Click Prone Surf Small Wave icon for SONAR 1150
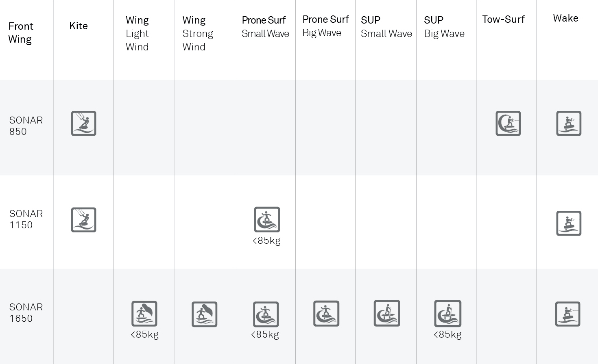The image size is (598, 364). [267, 219]
